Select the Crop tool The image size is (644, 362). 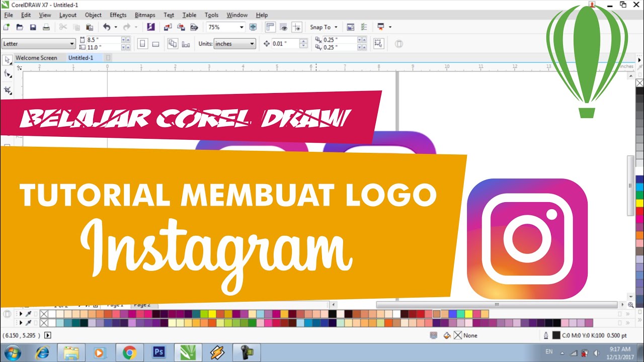8,90
